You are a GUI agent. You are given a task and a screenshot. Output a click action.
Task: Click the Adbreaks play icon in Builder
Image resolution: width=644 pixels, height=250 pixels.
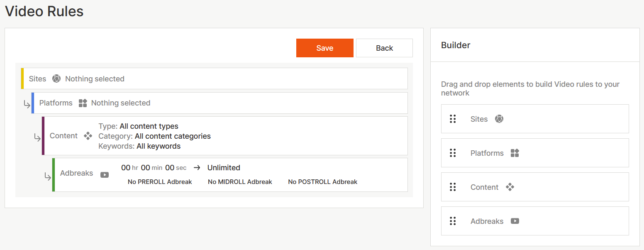pos(515,221)
